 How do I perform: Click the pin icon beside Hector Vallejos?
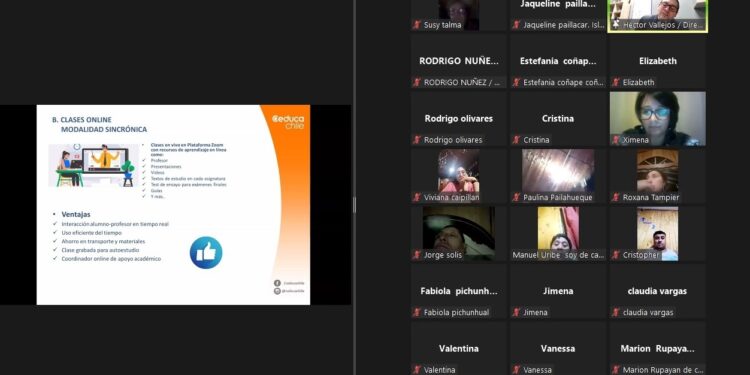coord(616,25)
